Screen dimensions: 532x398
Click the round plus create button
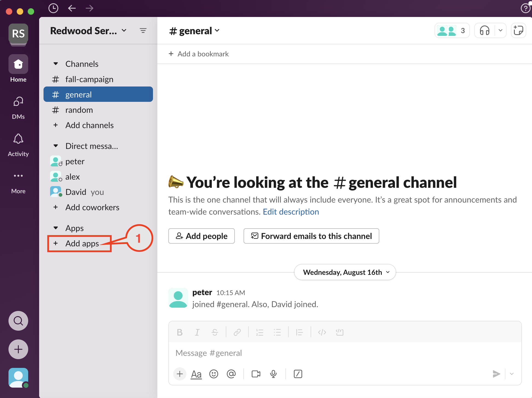pyautogui.click(x=18, y=349)
